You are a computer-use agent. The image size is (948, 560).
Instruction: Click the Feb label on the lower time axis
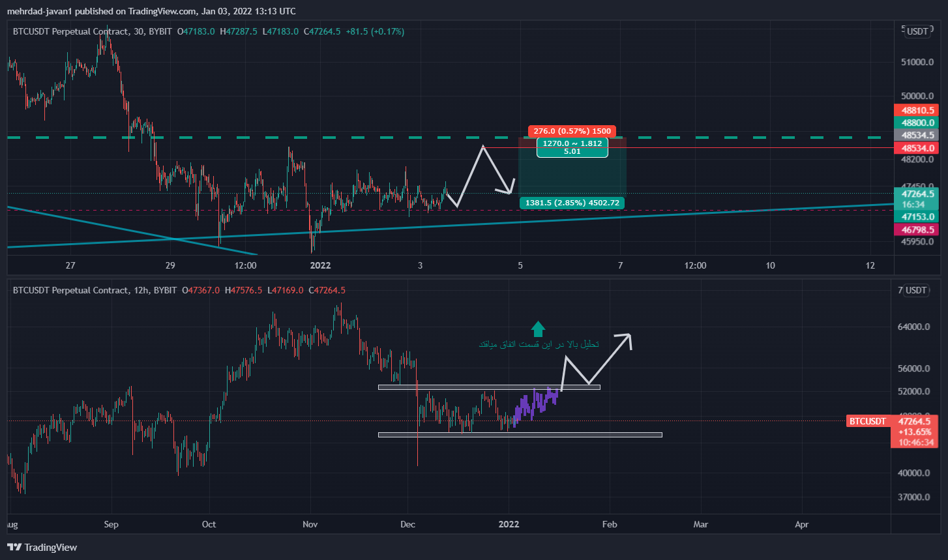[x=609, y=524]
